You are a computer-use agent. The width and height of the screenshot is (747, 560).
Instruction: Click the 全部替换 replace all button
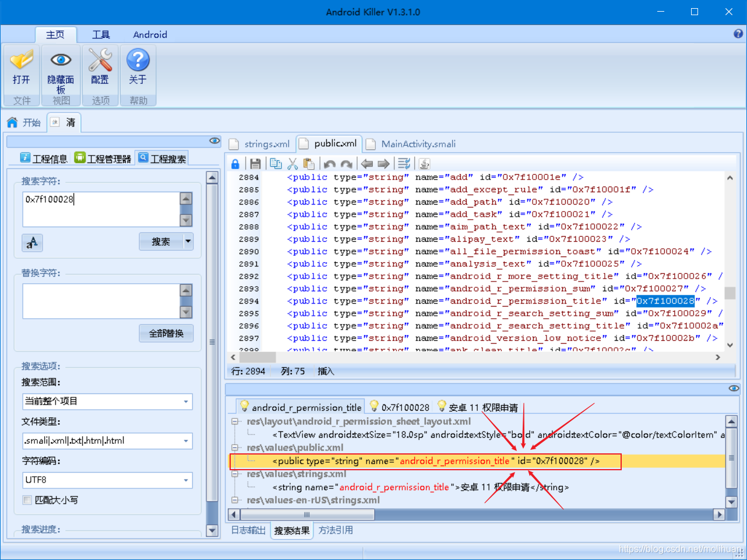click(166, 333)
